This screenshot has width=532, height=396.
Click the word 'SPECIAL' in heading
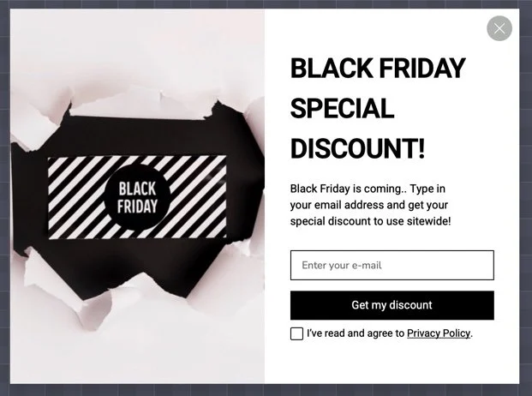(342, 109)
